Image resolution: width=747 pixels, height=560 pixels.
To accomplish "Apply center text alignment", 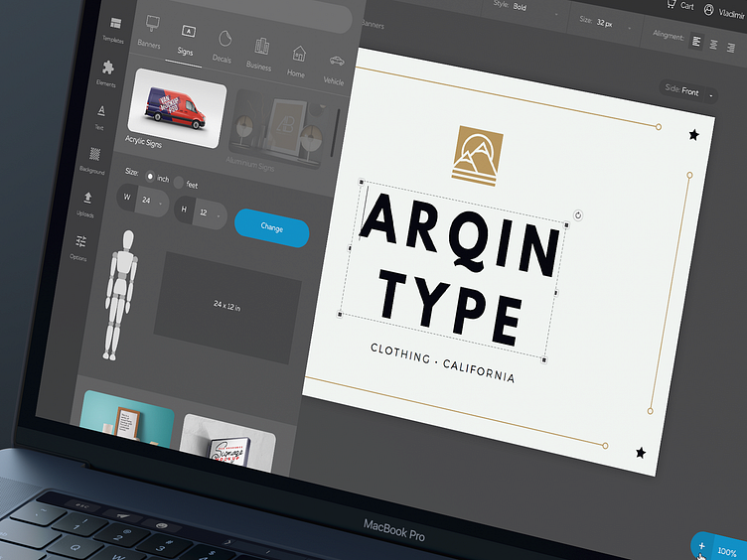I will (x=717, y=44).
